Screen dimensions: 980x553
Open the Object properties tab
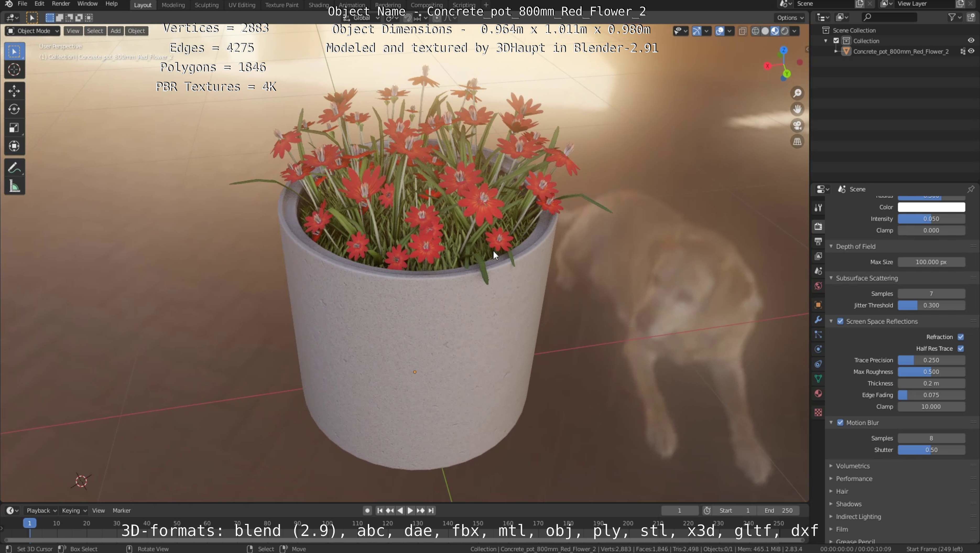pos(818,305)
